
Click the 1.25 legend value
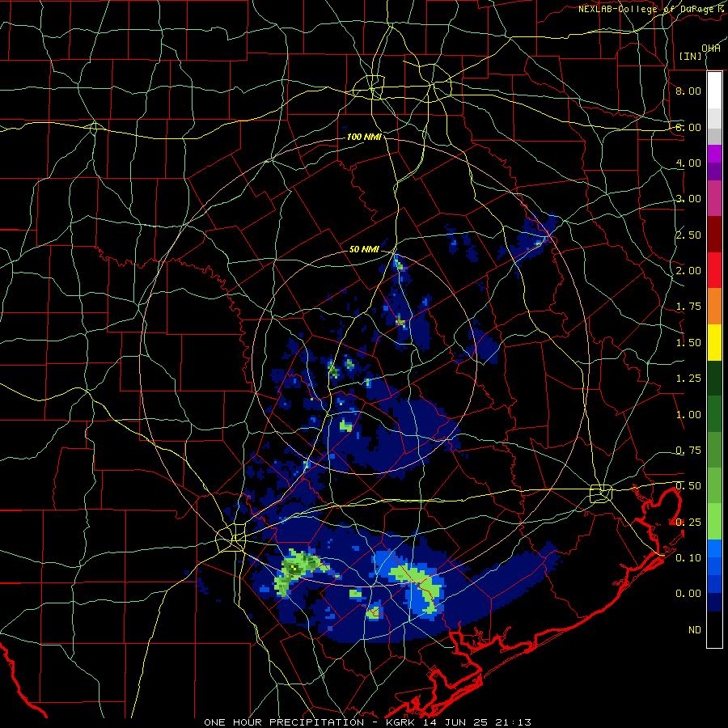point(688,379)
